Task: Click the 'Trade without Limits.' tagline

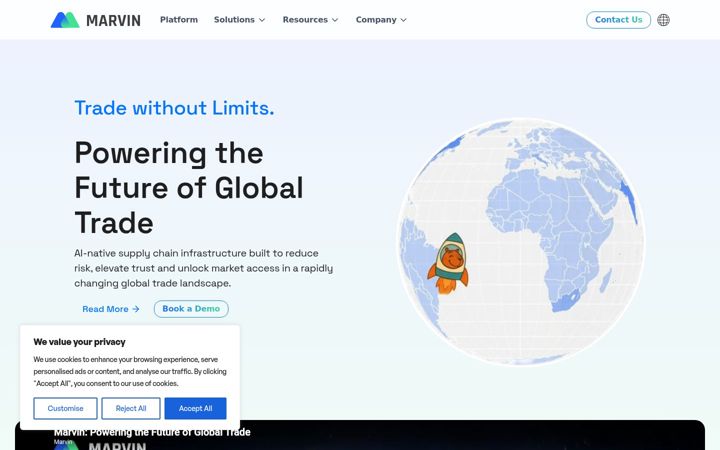Action: pyautogui.click(x=174, y=108)
